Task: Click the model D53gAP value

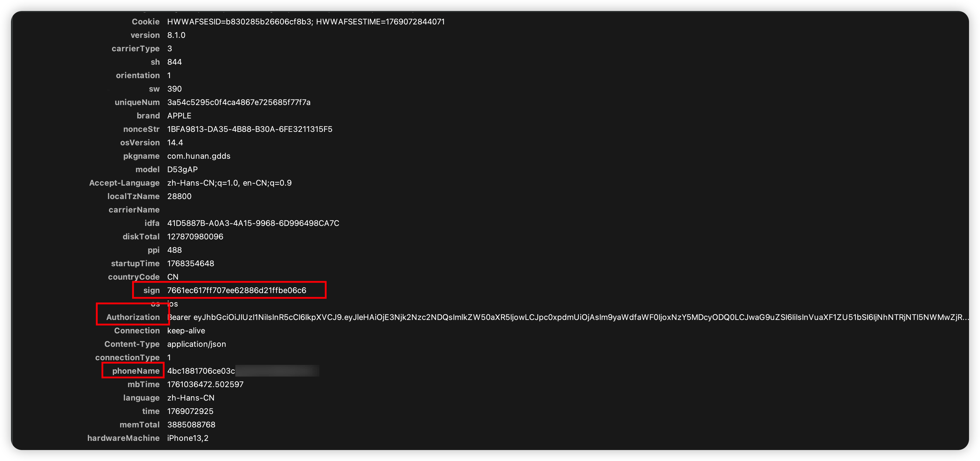Action: [x=182, y=169]
